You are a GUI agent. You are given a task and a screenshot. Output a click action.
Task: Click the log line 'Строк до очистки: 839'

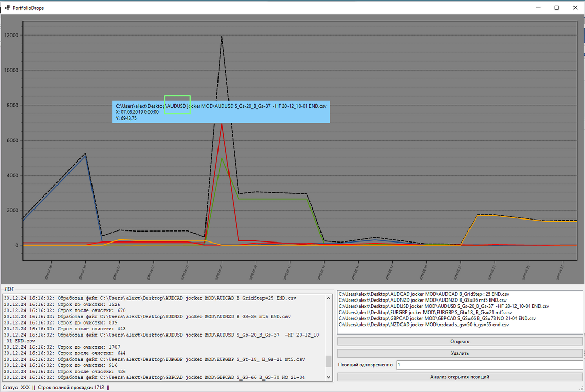(61, 322)
